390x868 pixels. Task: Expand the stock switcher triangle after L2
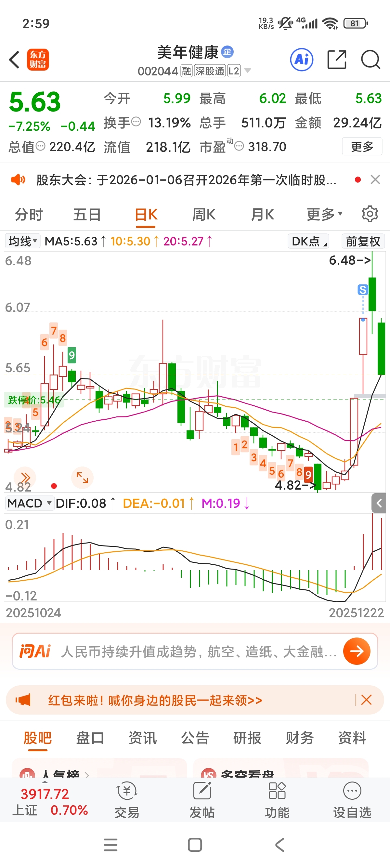point(248,71)
